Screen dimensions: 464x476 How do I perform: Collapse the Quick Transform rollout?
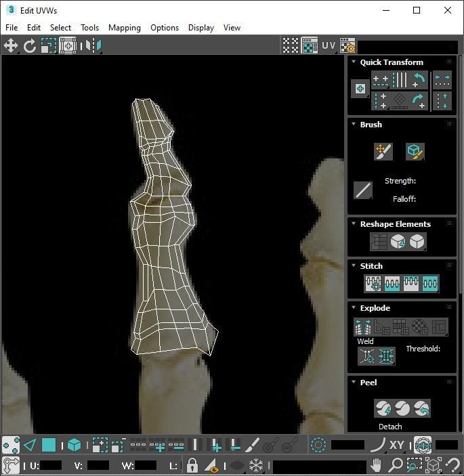tap(354, 62)
